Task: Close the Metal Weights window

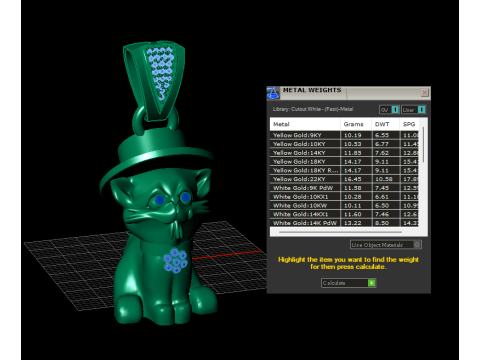Action: (424, 93)
